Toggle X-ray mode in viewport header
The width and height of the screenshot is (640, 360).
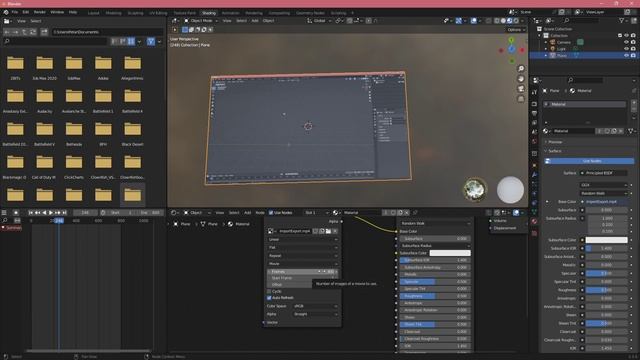(x=489, y=20)
